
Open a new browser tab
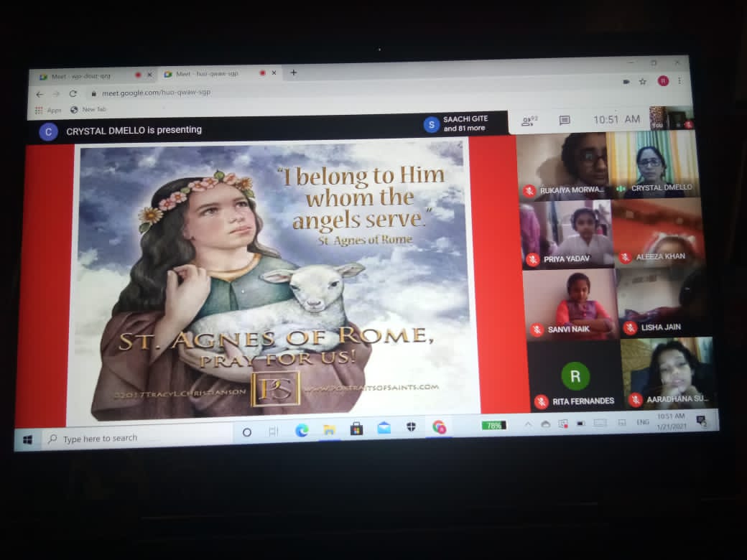point(294,73)
